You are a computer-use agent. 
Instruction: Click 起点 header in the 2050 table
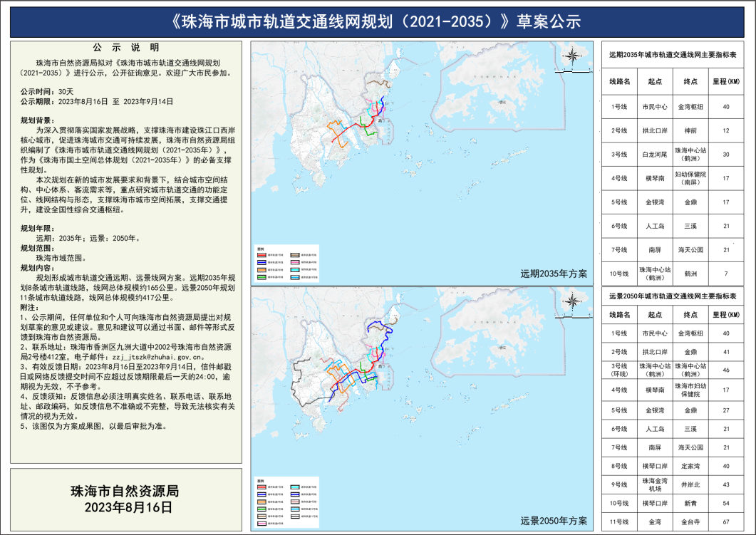pyautogui.click(x=655, y=315)
